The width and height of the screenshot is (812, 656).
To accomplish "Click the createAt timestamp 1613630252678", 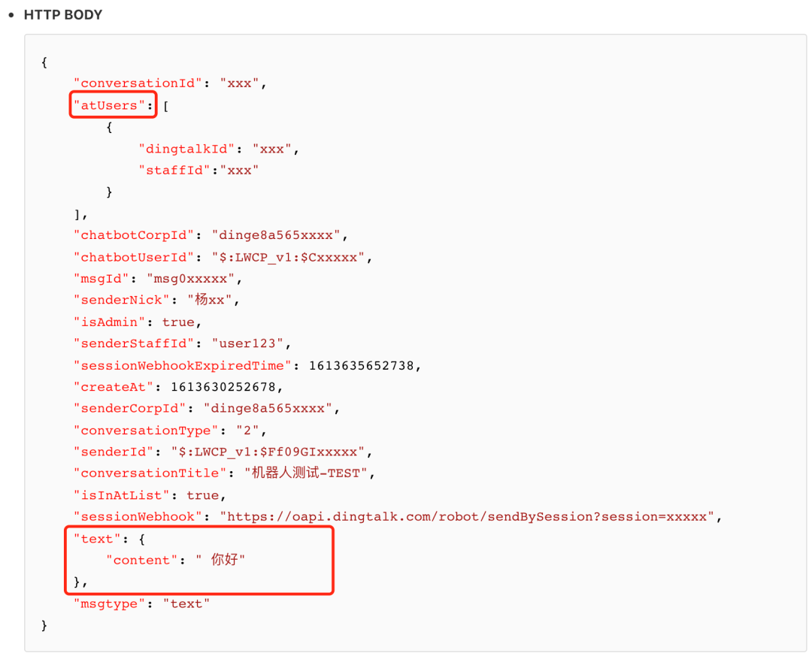I will coord(223,387).
